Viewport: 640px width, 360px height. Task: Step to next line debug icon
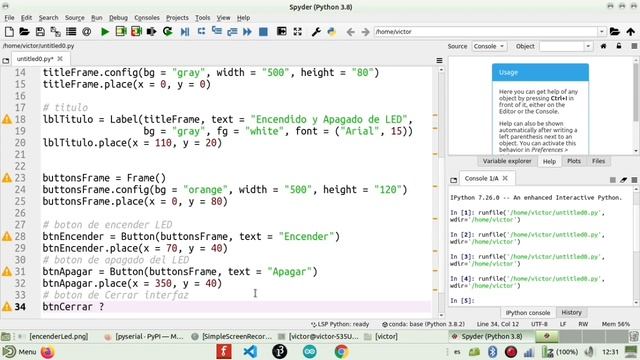tap(201, 31)
